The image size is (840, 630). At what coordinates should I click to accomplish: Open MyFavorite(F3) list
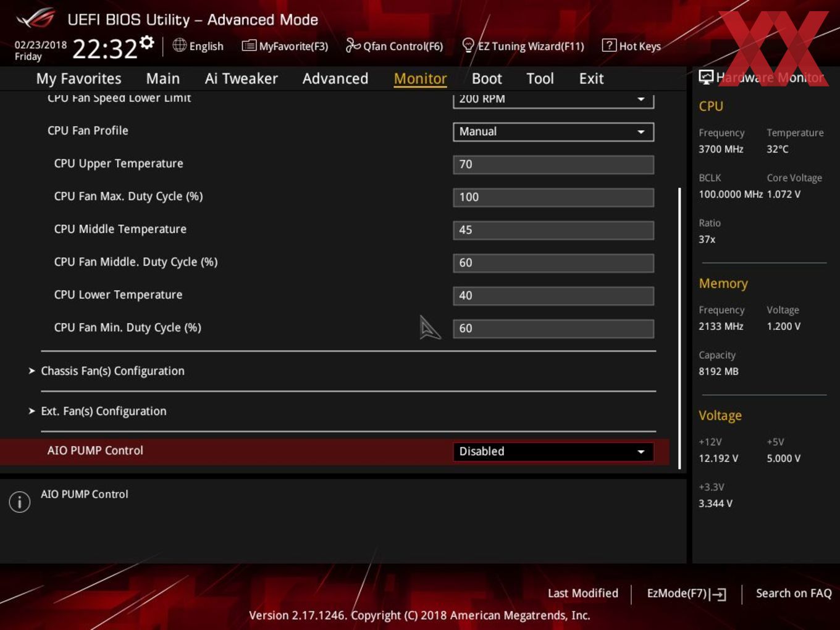[x=285, y=46]
